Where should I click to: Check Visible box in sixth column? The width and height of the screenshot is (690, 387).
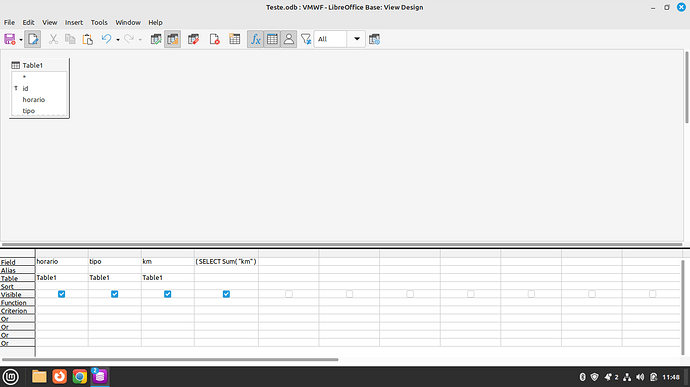click(349, 294)
